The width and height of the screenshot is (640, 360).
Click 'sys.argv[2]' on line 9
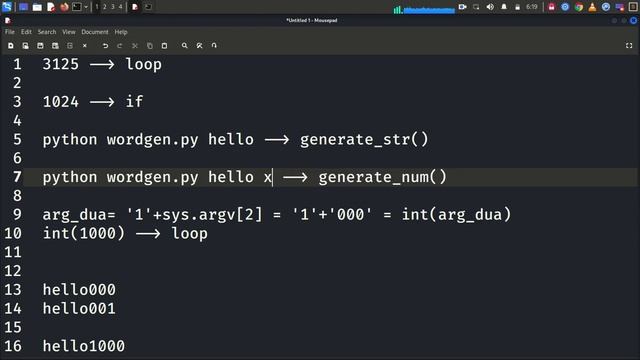213,215
